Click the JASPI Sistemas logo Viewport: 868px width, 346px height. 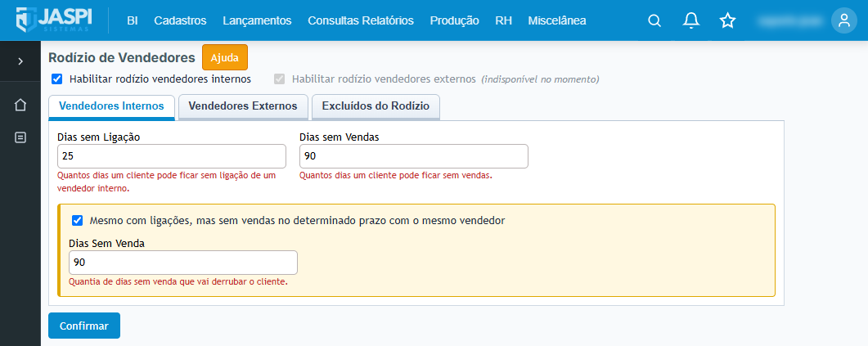54,20
